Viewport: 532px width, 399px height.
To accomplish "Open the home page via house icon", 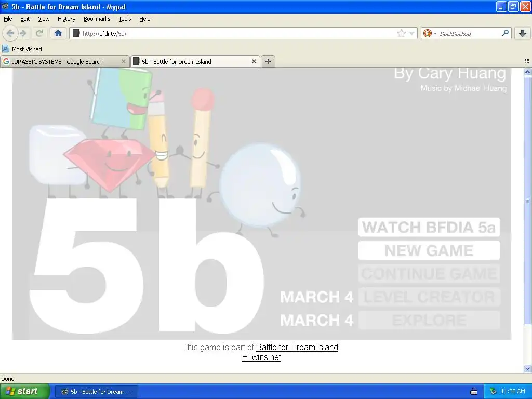I will point(58,33).
